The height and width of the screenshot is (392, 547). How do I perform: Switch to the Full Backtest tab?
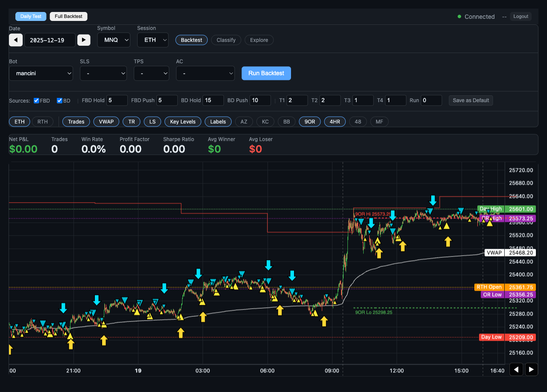(x=68, y=16)
